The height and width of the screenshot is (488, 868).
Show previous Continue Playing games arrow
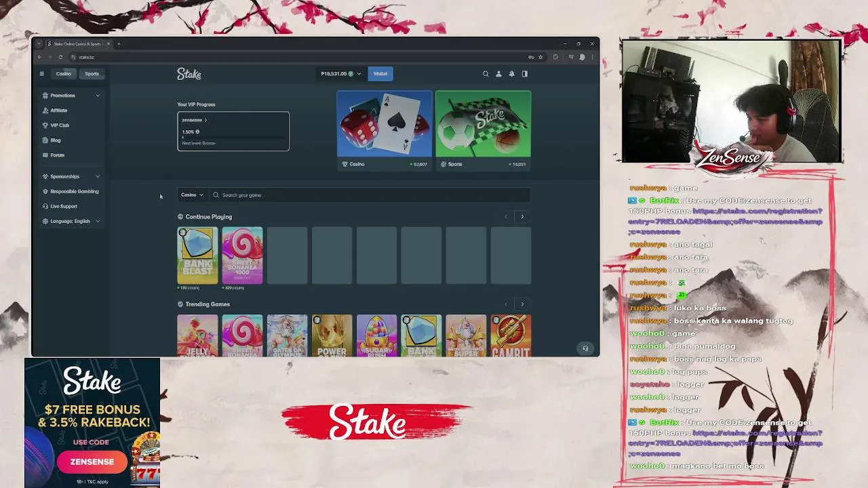506,217
